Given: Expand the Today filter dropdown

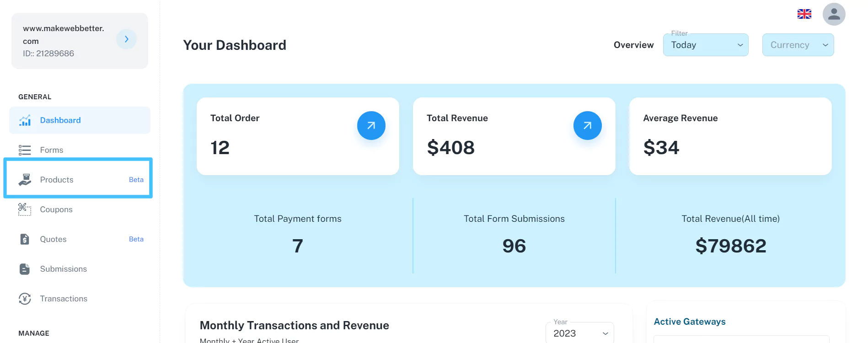Looking at the screenshot, I should click(705, 45).
